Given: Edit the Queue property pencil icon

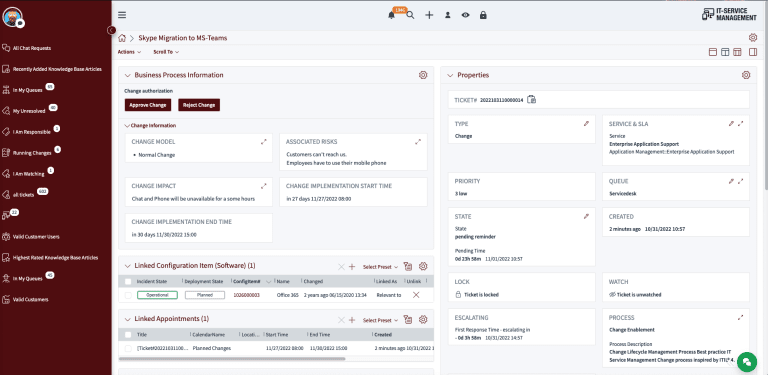Looking at the screenshot, I should pyautogui.click(x=731, y=181).
